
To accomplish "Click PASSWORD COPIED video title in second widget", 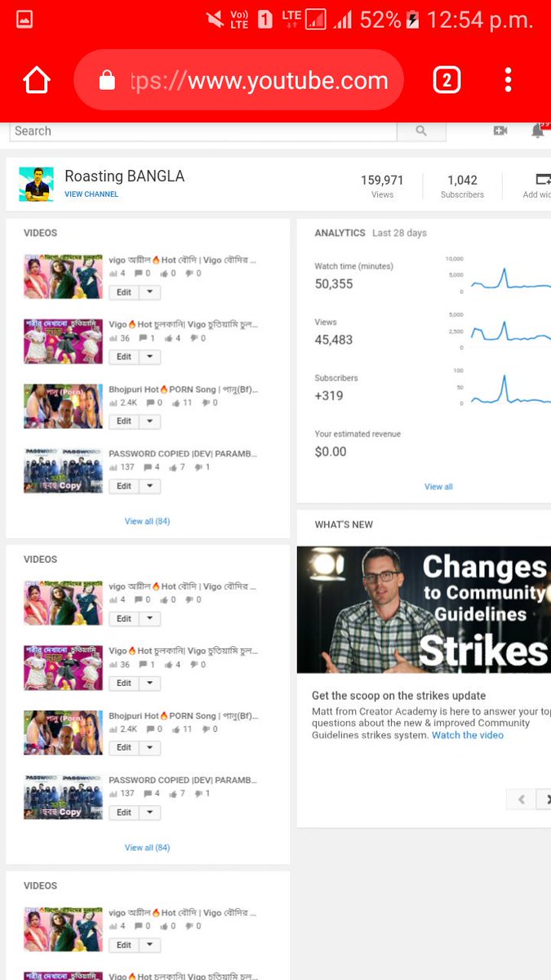I will coord(184,781).
